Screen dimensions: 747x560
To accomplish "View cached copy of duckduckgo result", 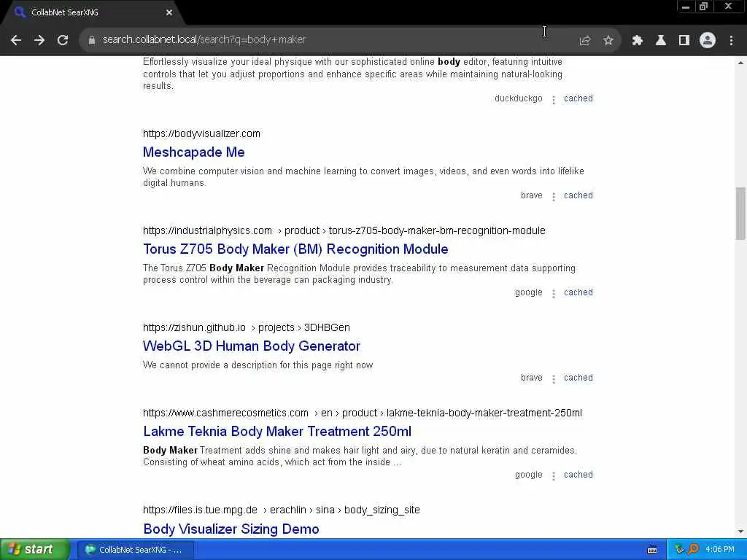I will click(x=578, y=98).
